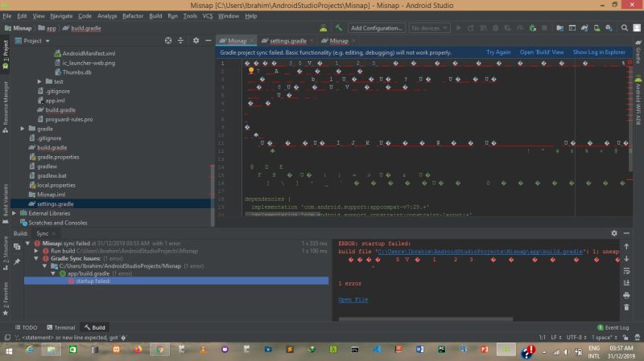The image size is (644, 361).
Task: Expand the gradle folder
Action: click(x=23, y=129)
